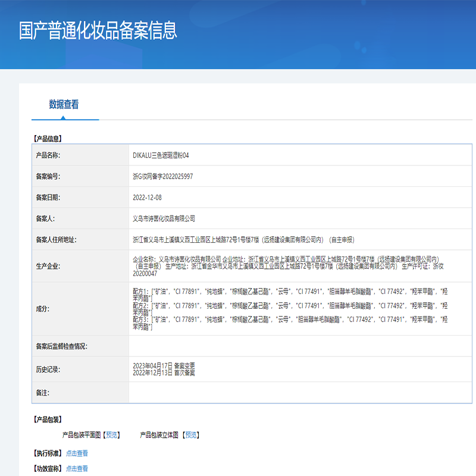
Task: Click the 2022年12月13日 首次备案 history entry
Action: click(x=164, y=372)
